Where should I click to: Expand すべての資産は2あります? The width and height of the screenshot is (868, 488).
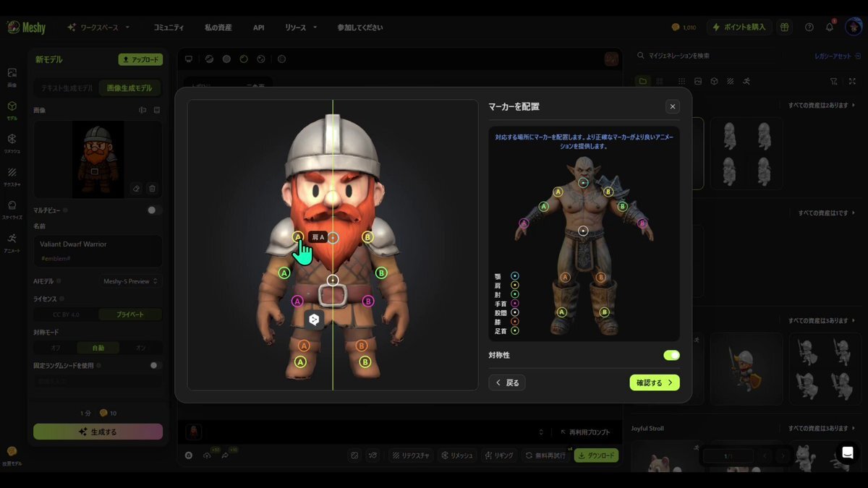click(821, 106)
